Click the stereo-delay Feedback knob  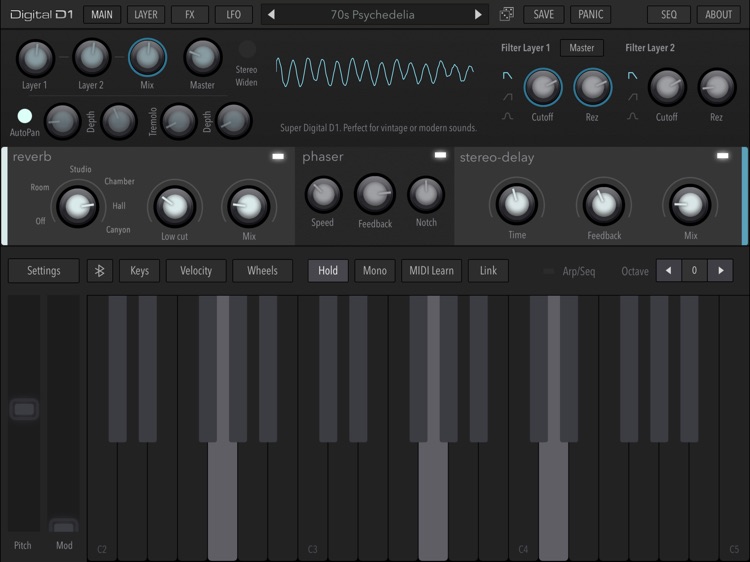(x=604, y=204)
